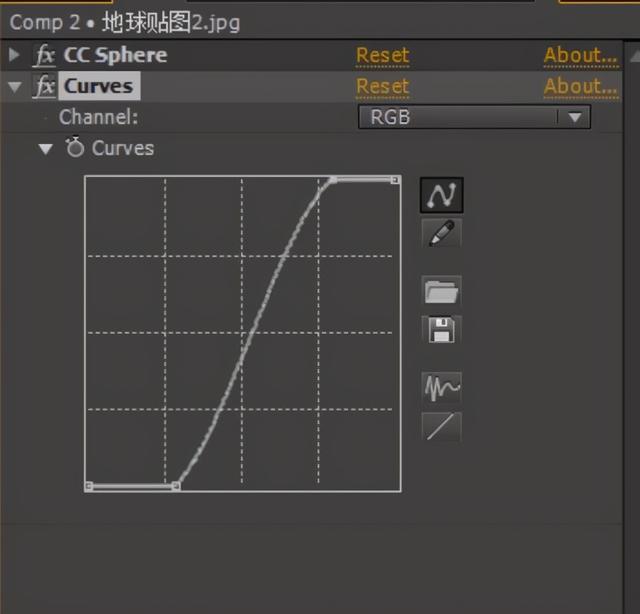Smooth the curve
This screenshot has height=614, width=640.
(442, 387)
